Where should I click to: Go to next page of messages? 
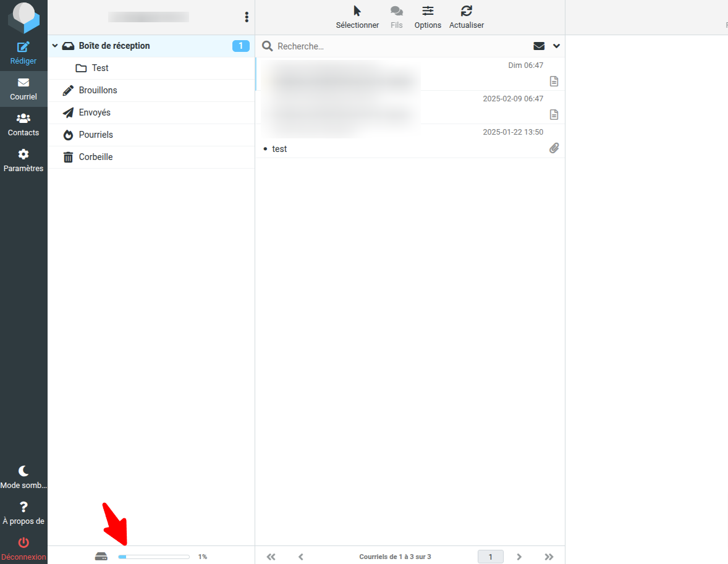pos(519,557)
